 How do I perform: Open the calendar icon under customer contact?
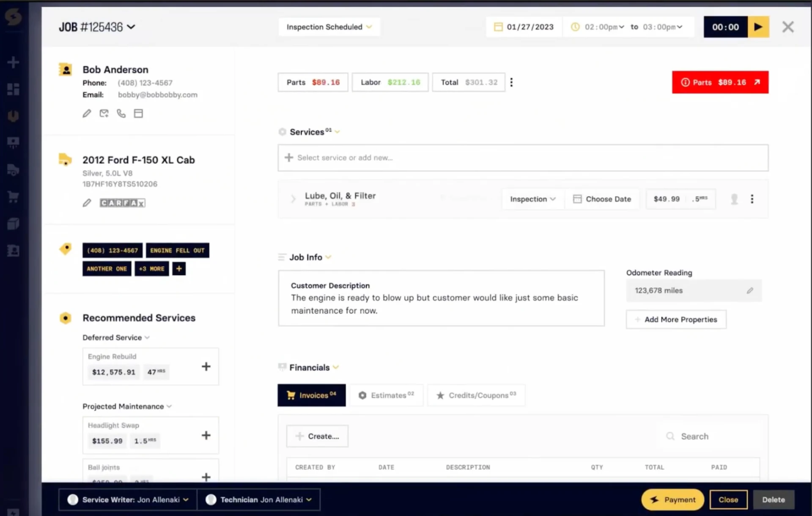point(138,113)
